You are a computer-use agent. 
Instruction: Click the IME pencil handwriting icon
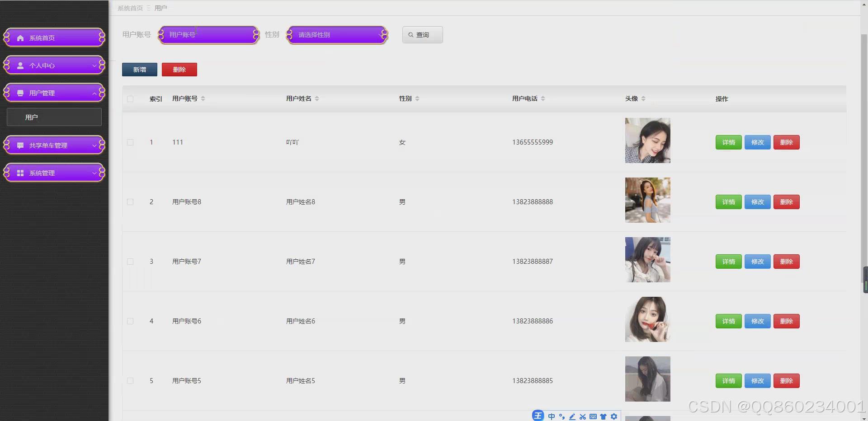572,416
